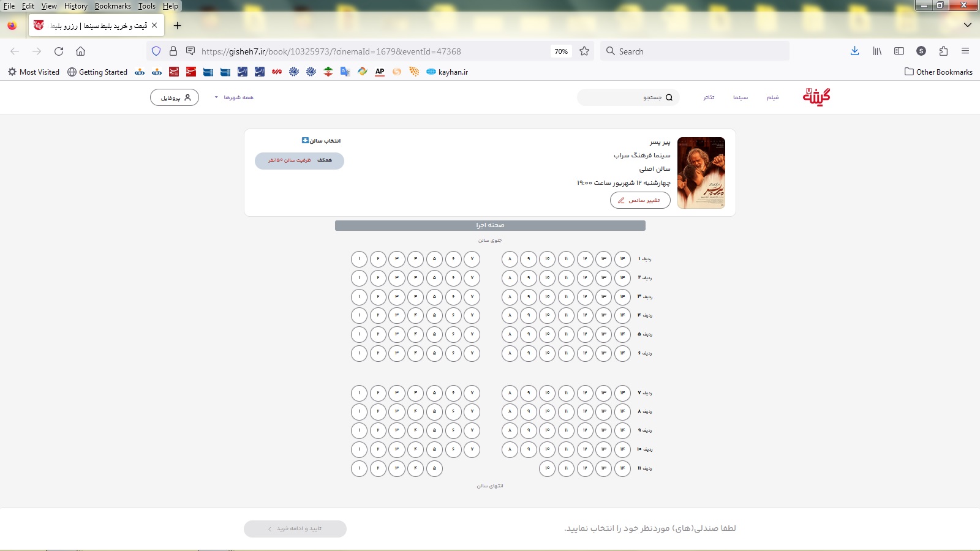
Task: Open the Bookmarks menu
Action: coord(113,6)
